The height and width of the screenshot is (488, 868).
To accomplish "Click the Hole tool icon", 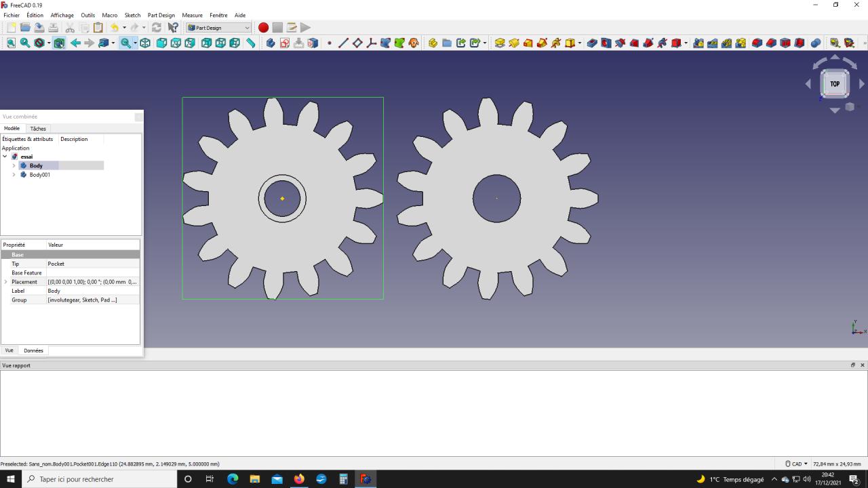I will pyautogui.click(x=606, y=43).
